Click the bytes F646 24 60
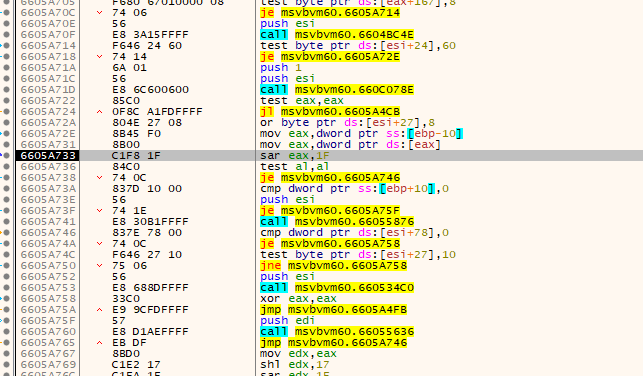 point(147,46)
